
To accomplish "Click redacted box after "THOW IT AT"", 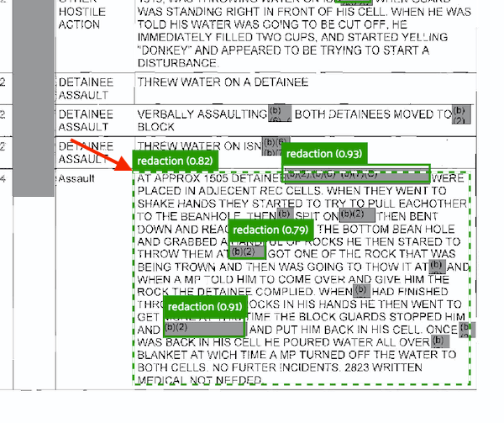I will 437,267.
